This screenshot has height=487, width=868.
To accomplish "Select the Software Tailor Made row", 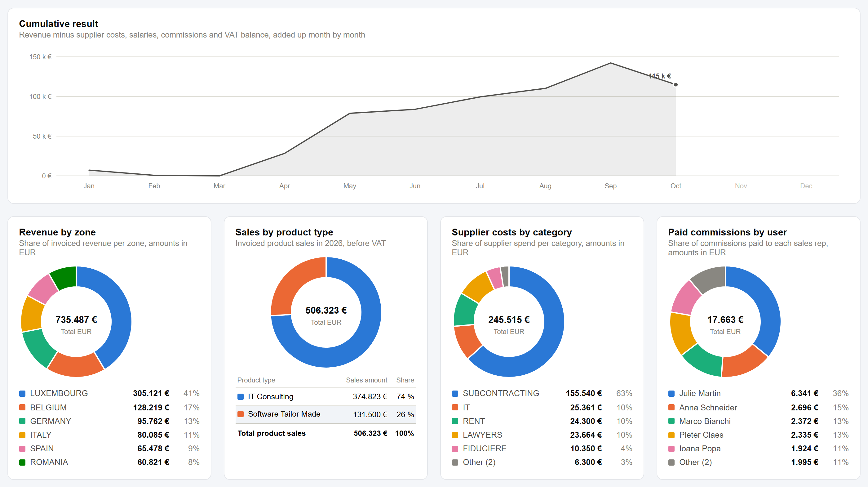I will point(326,414).
